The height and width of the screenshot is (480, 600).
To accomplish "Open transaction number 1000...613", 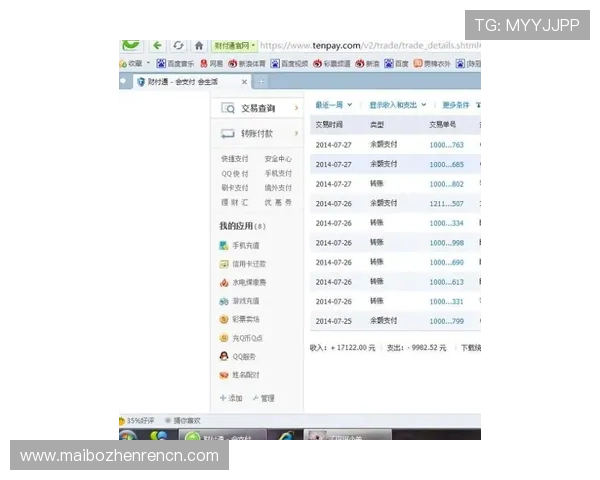I will (x=447, y=282).
